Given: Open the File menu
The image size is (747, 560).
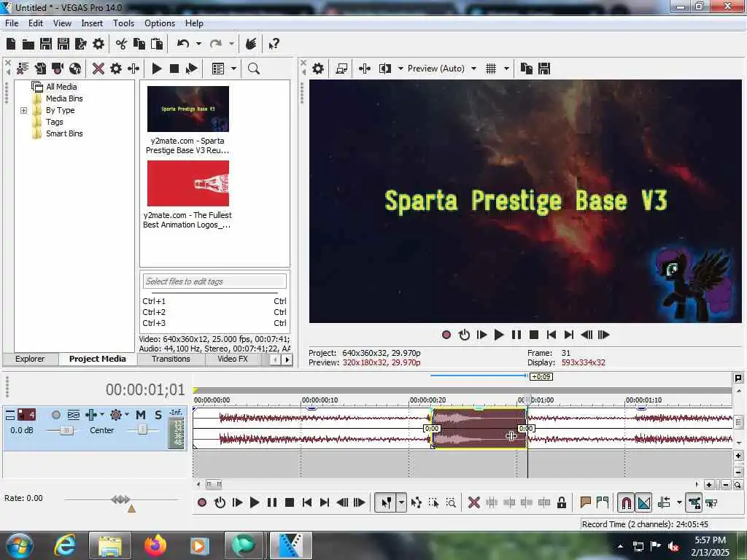Looking at the screenshot, I should 12,23.
